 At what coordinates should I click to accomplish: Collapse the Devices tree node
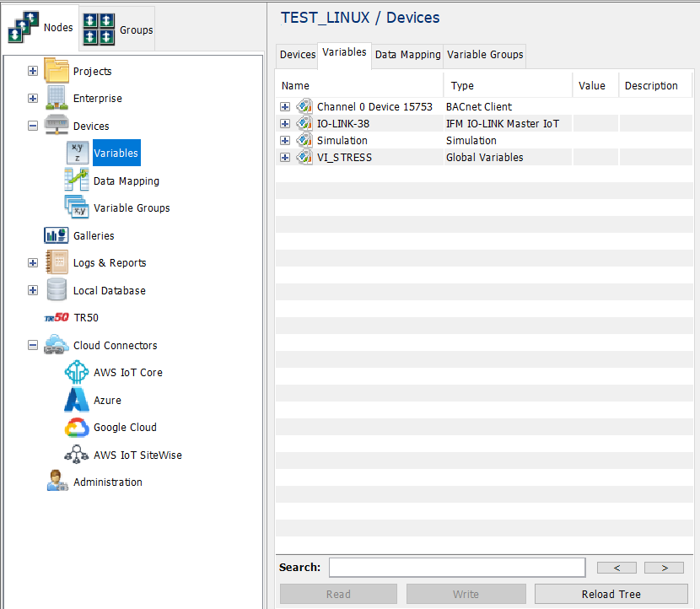(33, 126)
